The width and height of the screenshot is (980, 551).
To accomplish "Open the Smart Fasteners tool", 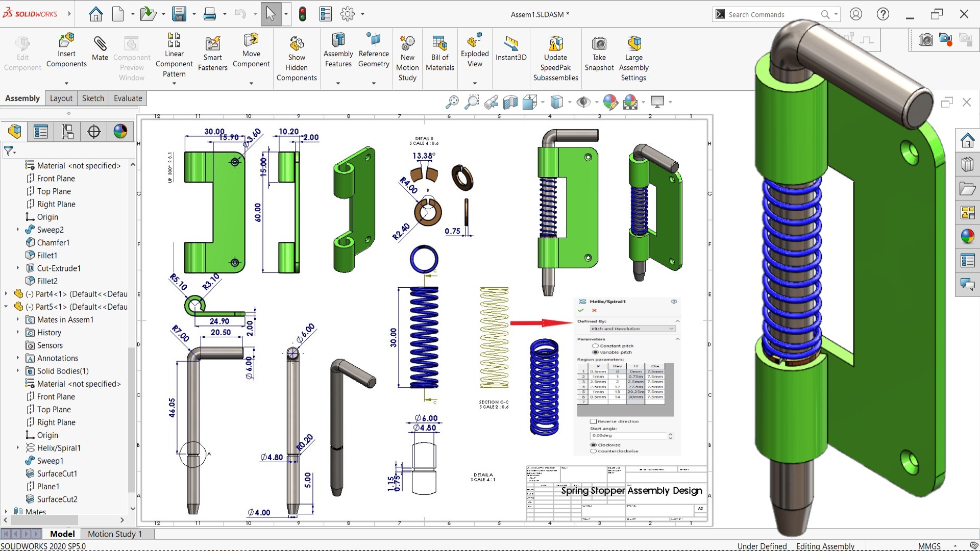I will click(x=212, y=44).
